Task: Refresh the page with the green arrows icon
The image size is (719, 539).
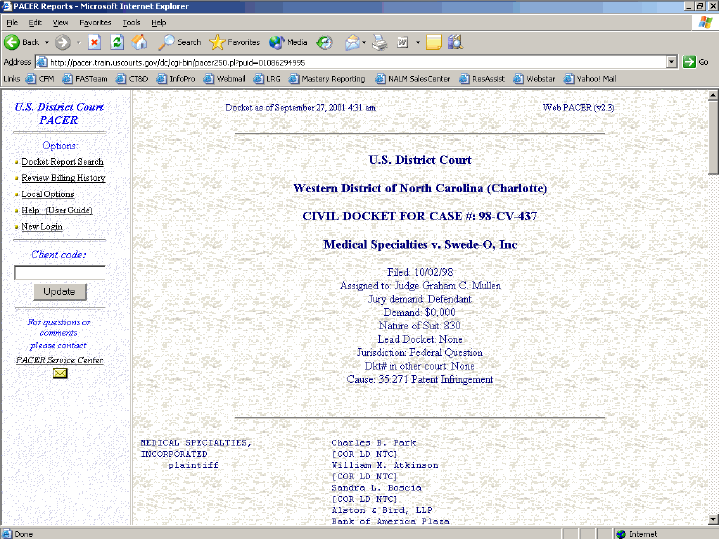Action: (117, 43)
